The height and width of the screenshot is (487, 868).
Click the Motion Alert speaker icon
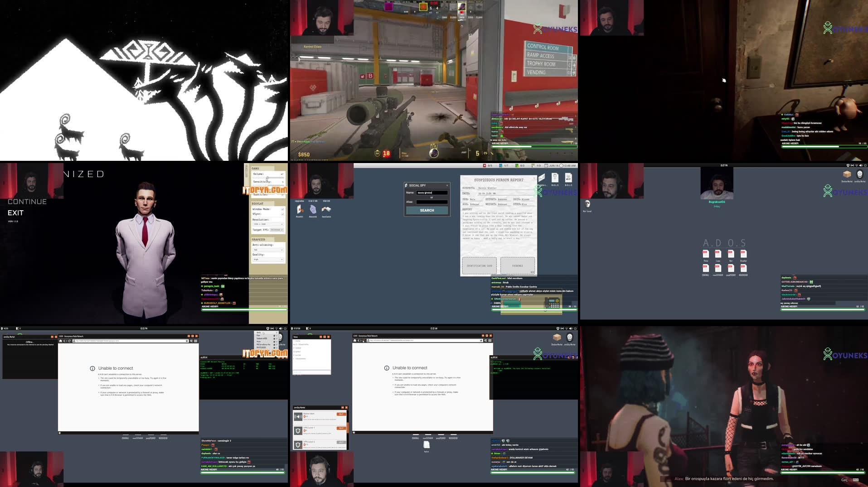pyautogui.click(x=298, y=417)
